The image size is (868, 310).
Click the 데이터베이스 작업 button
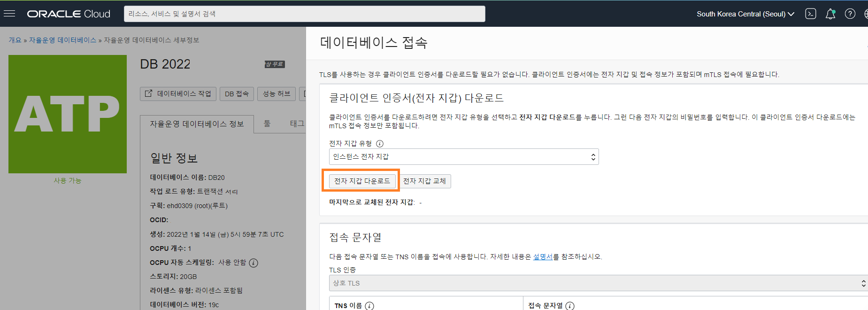coord(178,94)
